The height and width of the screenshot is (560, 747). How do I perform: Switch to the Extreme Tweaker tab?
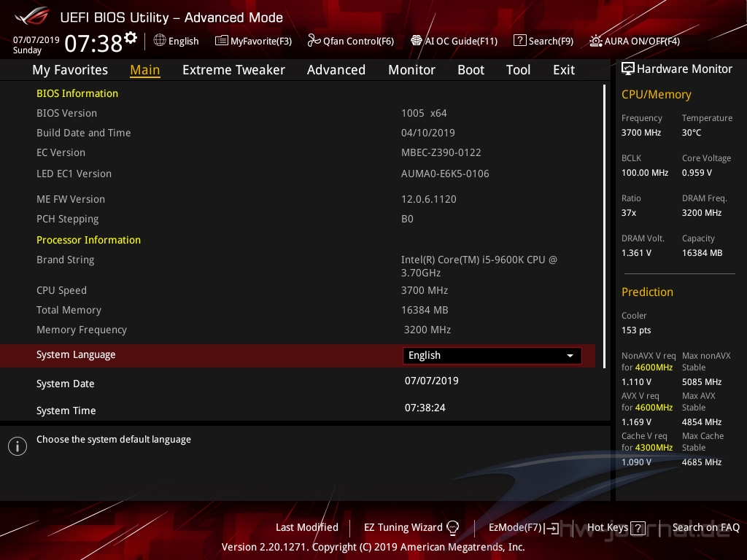[233, 69]
